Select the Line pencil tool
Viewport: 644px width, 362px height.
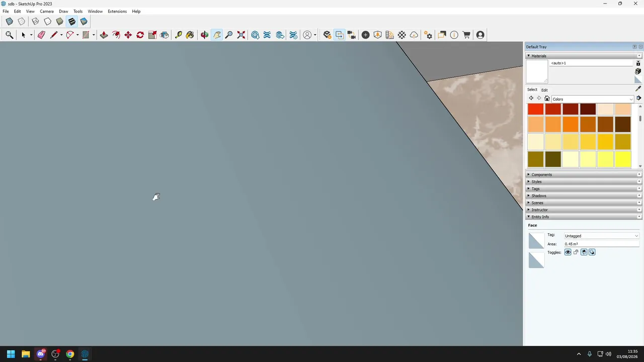(x=54, y=35)
